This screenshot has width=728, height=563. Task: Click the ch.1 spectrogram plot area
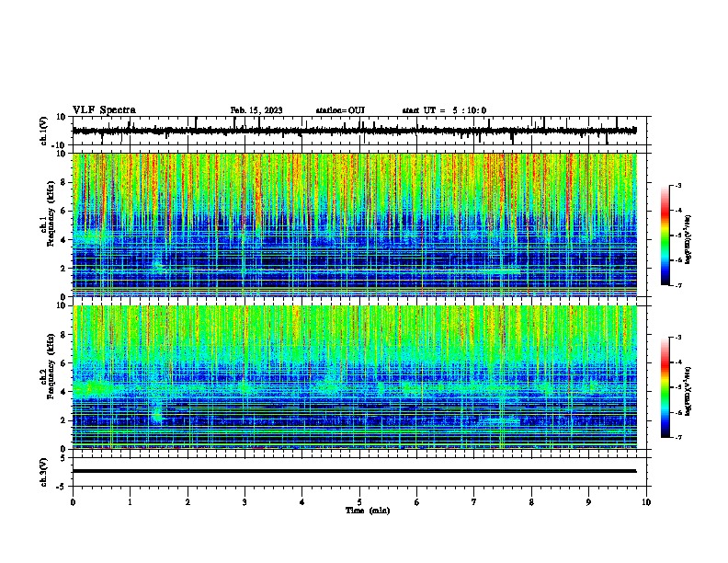tap(354, 224)
